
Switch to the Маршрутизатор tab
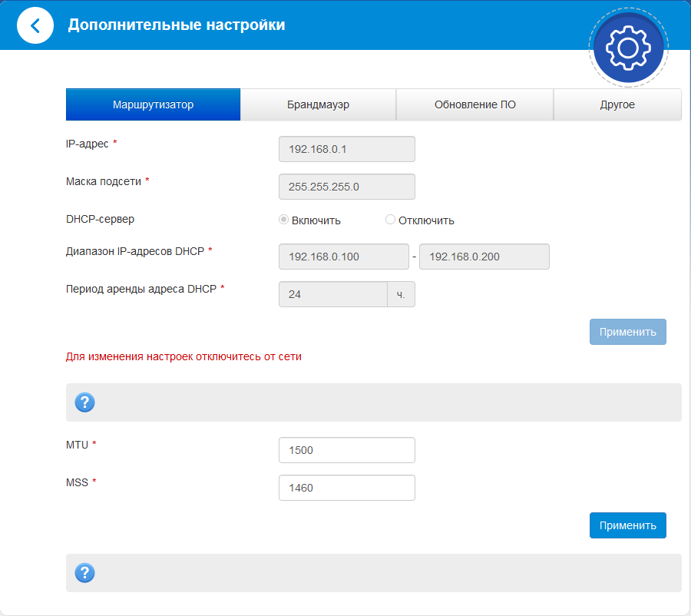pyautogui.click(x=153, y=104)
